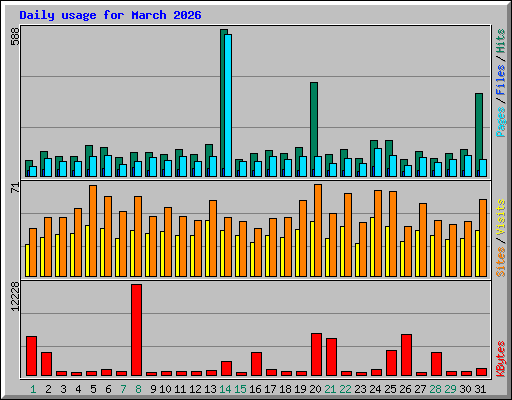Click the 71 visits axis maximum label

[x=15, y=188]
